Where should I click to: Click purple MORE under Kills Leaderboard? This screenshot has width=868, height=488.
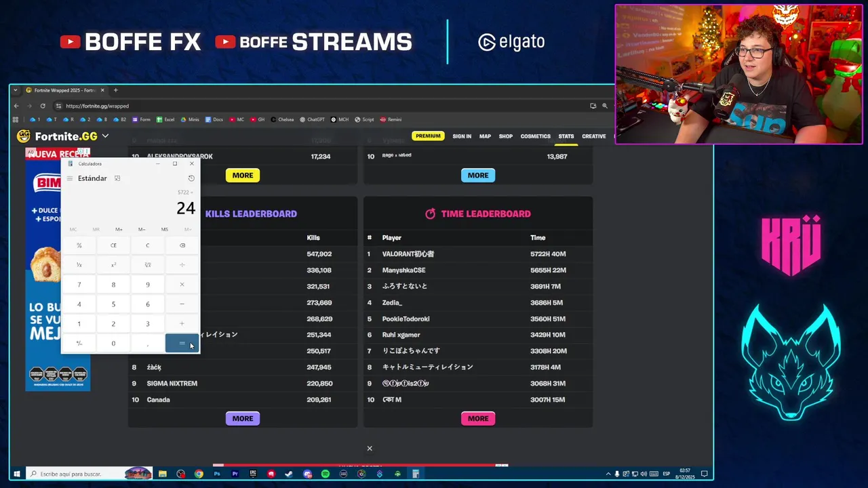[x=243, y=418]
